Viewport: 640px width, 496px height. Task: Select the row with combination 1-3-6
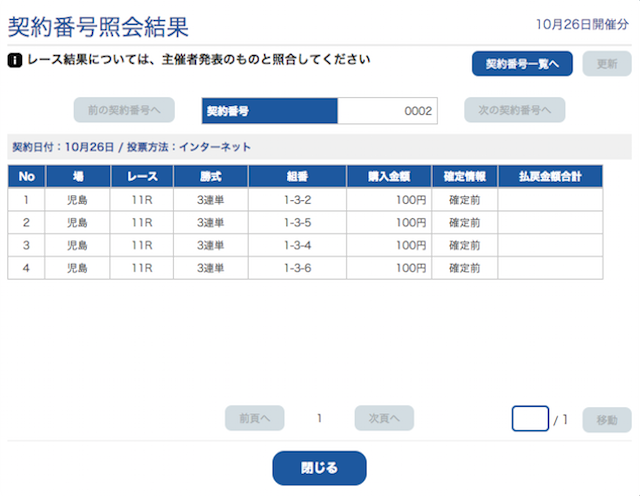tap(297, 268)
